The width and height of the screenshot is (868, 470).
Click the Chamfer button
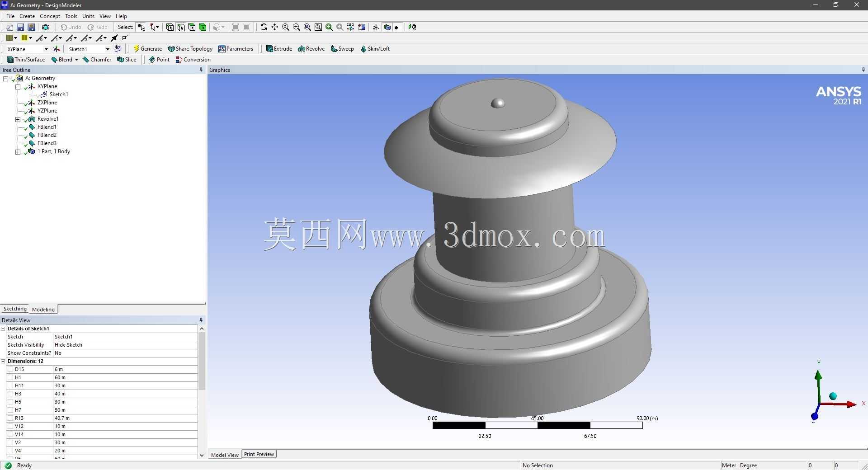[97, 60]
